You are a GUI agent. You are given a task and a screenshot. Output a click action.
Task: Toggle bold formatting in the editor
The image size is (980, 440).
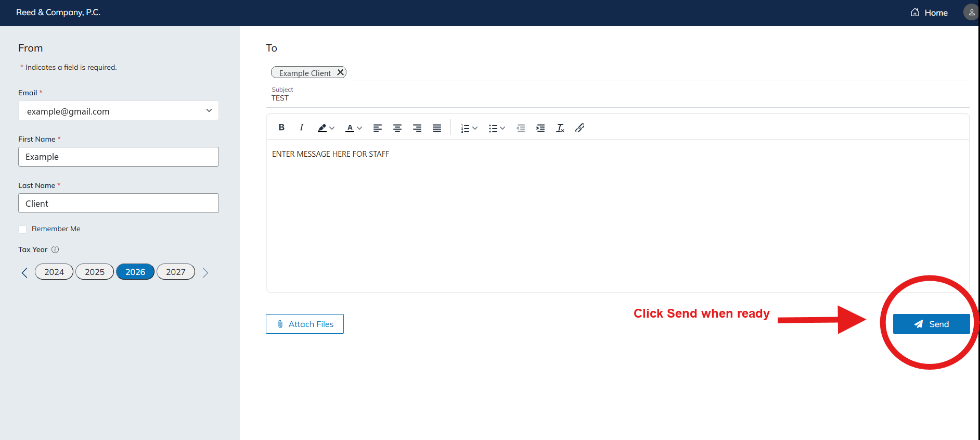(x=281, y=128)
